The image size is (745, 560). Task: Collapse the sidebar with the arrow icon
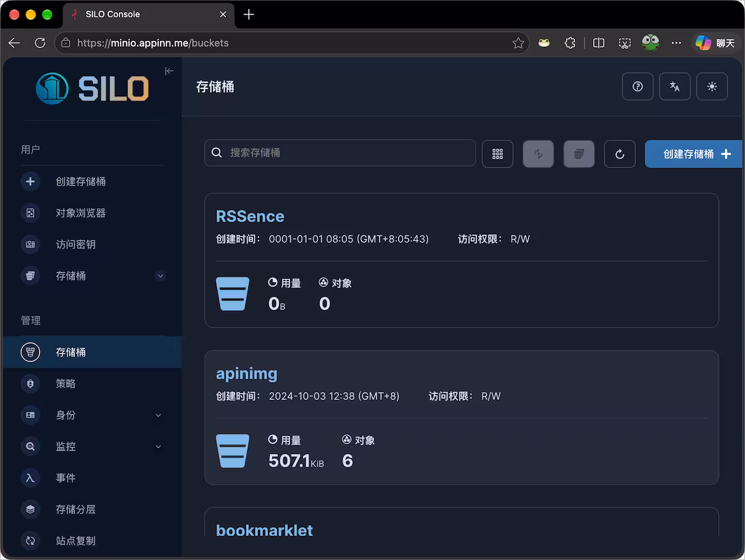coord(169,71)
